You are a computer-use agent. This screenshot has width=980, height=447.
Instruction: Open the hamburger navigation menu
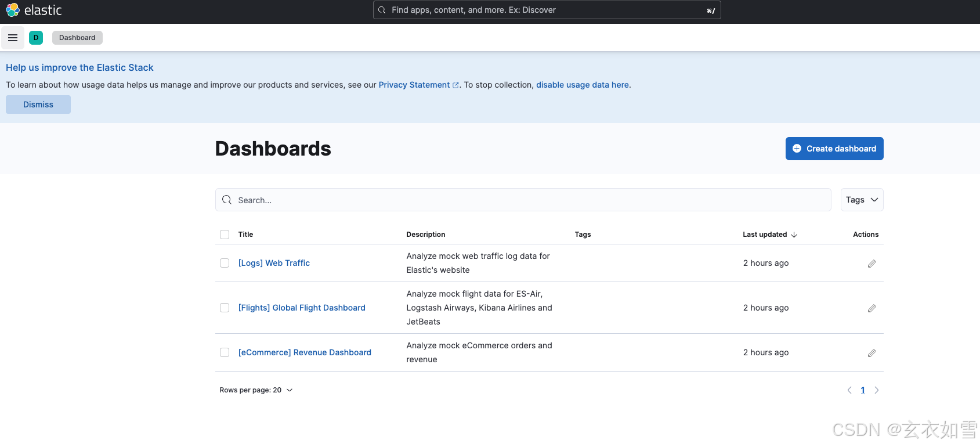13,38
